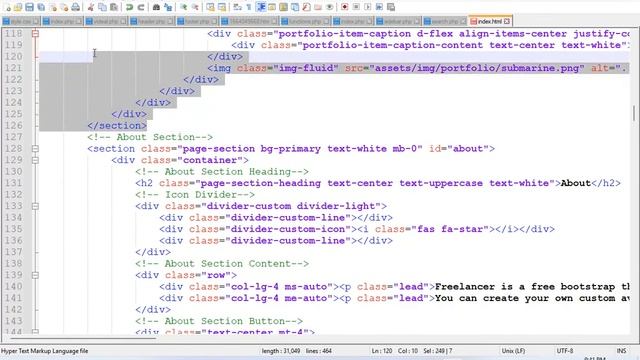Collapse the fold marker on line 118

tap(35, 33)
